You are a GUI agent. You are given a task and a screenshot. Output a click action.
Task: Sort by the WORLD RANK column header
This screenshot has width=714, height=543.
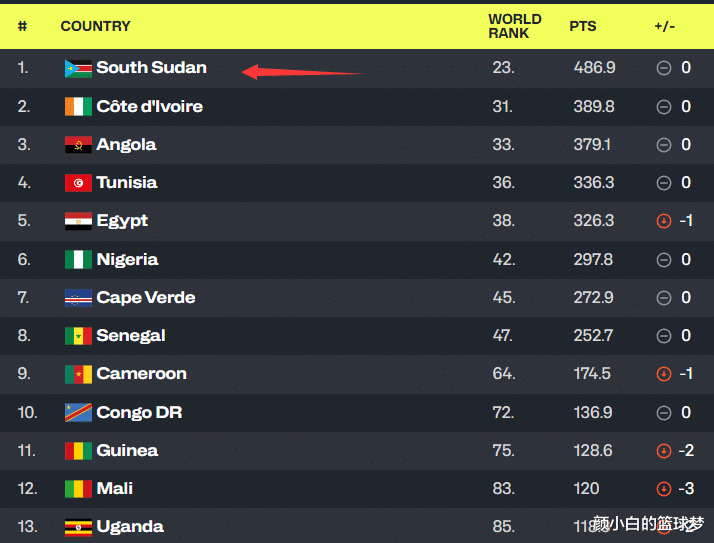(514, 26)
